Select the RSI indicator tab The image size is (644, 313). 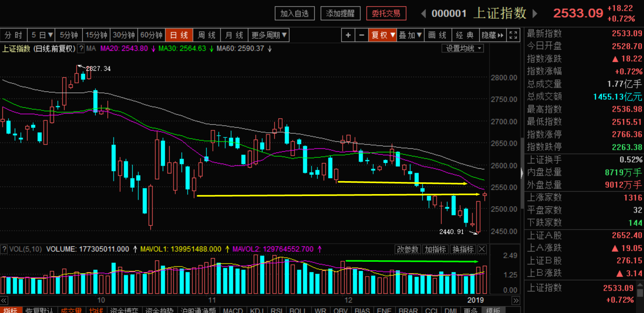point(276,310)
